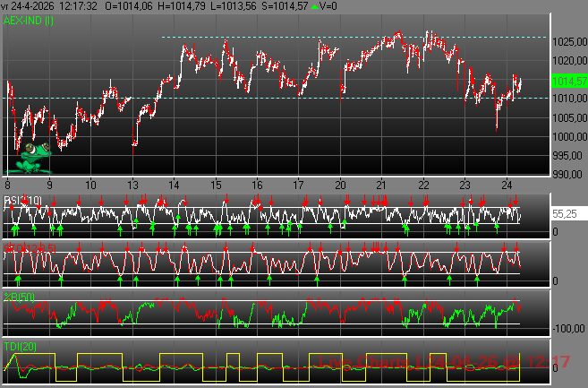Screen dimensions: 588x388
Task: Click date 20 on the time axis
Action: [340, 184]
